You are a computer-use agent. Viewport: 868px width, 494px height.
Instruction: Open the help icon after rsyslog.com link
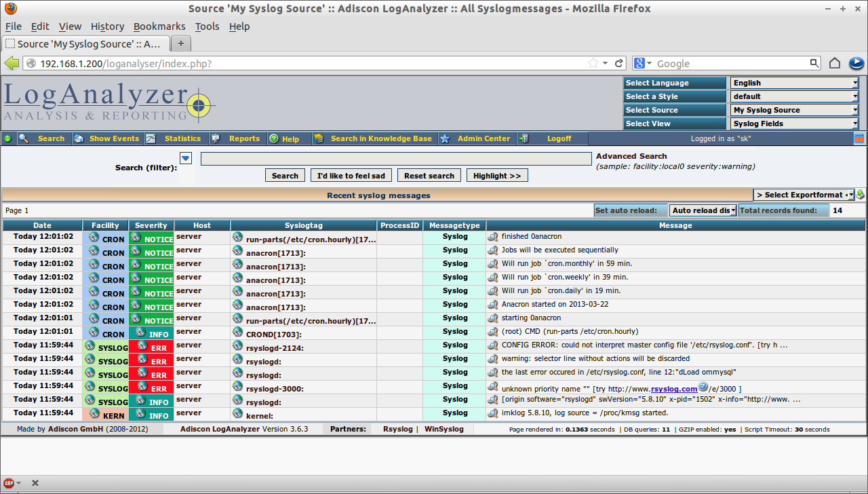(x=703, y=387)
